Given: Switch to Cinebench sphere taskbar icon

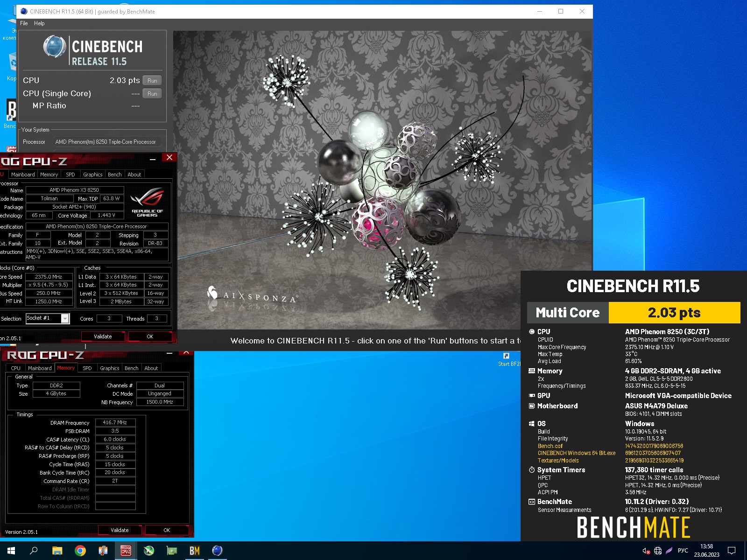Looking at the screenshot, I should (218, 551).
